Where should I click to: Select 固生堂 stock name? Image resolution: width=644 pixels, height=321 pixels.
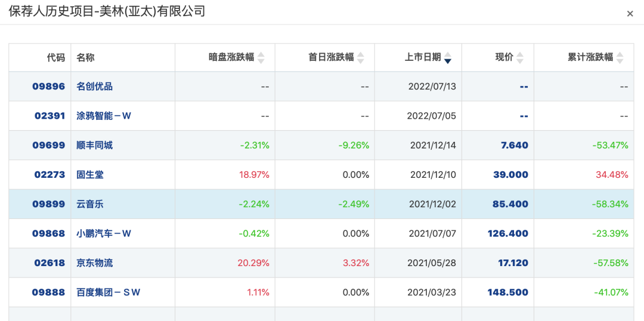(x=90, y=175)
